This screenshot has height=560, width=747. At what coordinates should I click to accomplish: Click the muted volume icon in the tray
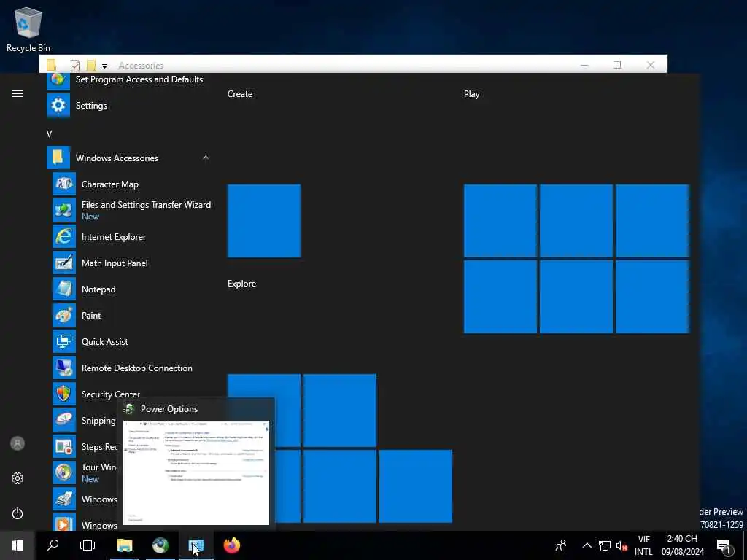622,545
